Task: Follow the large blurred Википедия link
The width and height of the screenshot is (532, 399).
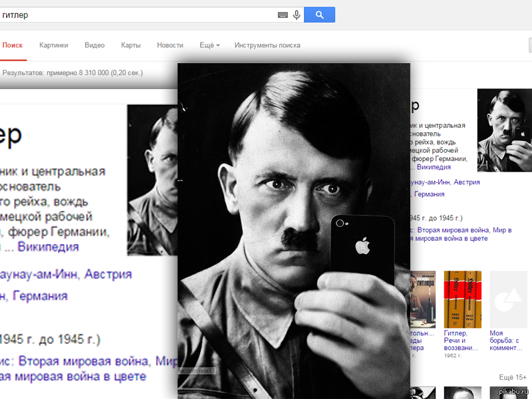Action: coord(48,247)
